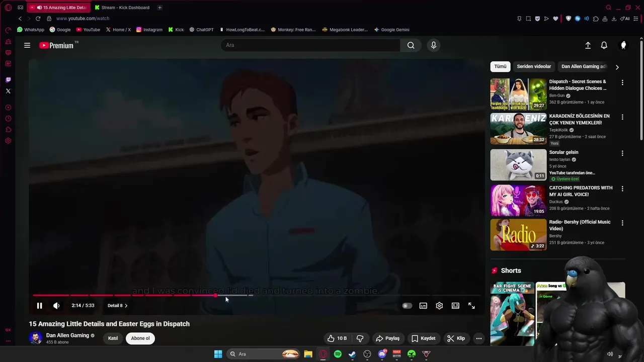
Task: Open the YouTube account avatar menu
Action: [623, 45]
